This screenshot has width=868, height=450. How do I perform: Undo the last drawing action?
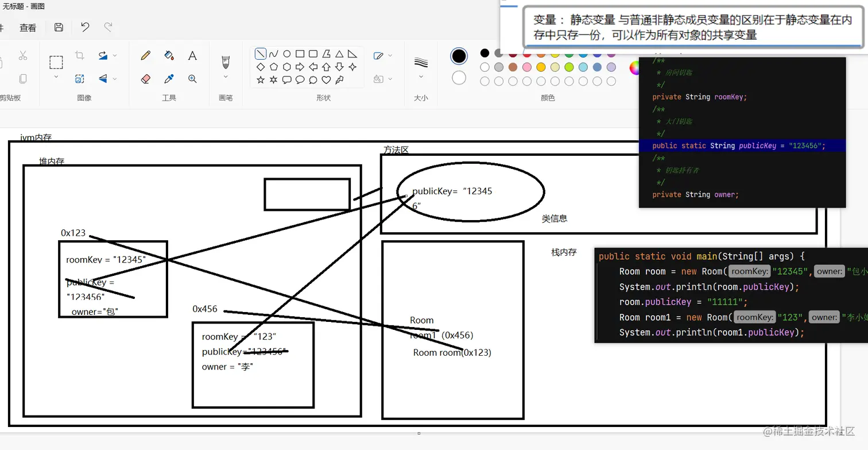click(85, 27)
